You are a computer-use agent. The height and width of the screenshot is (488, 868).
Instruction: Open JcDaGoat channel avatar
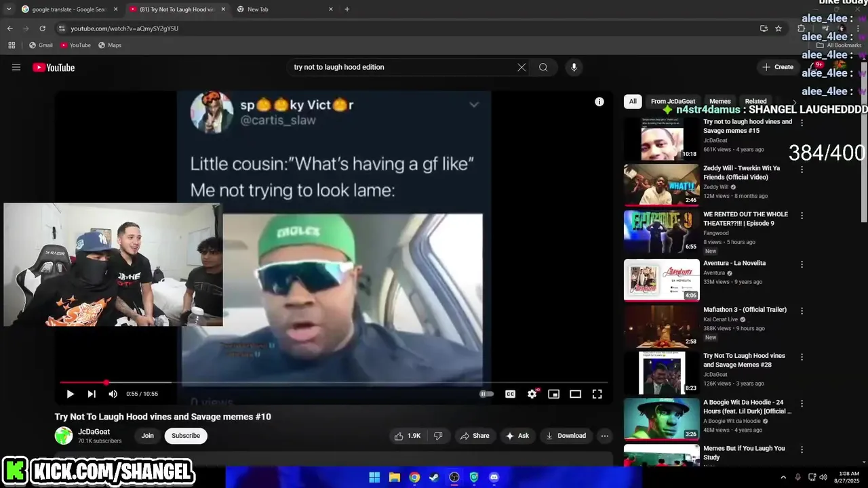(x=64, y=436)
